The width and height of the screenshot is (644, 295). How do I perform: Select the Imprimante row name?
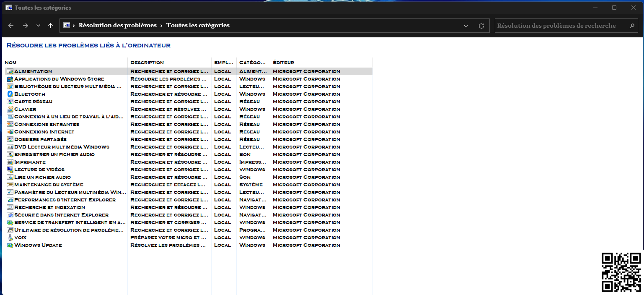point(30,162)
